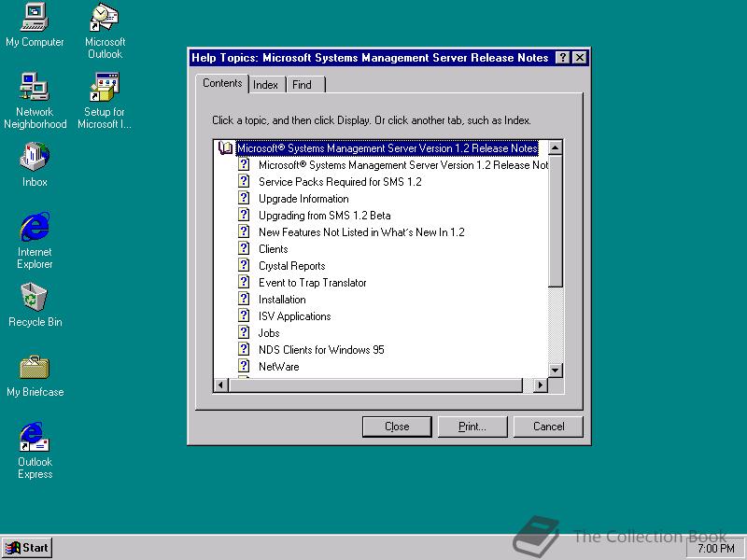Select 'New Features Not Listed in What's New' topic
Image resolution: width=747 pixels, height=560 pixels.
[x=361, y=231]
